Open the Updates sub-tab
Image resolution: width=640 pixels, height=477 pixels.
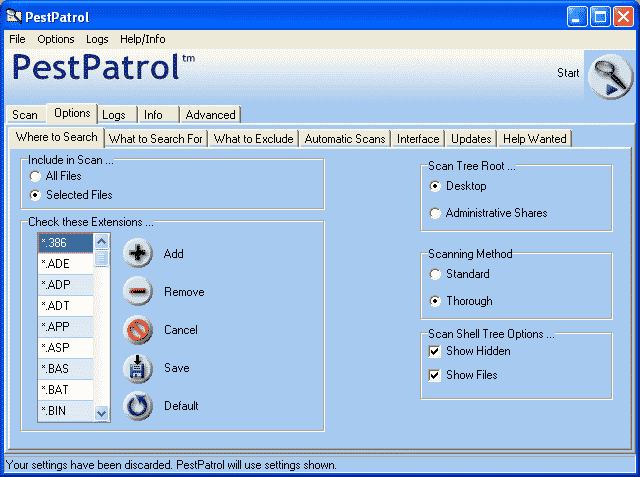click(x=471, y=139)
